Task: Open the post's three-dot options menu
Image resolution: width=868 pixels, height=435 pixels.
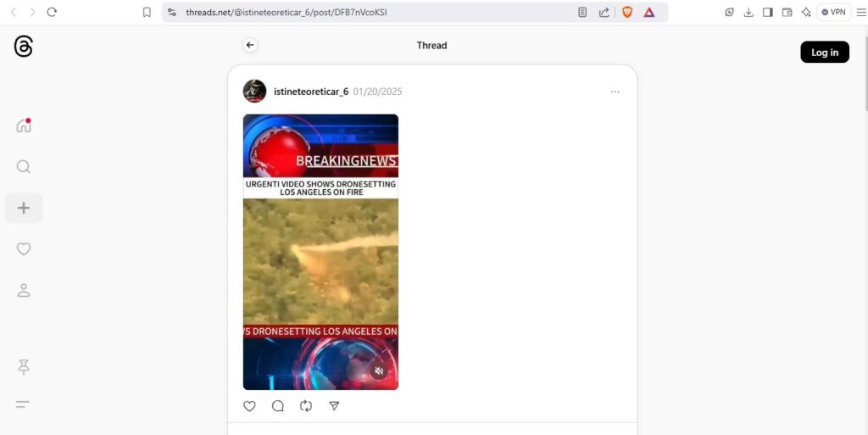Action: point(615,92)
